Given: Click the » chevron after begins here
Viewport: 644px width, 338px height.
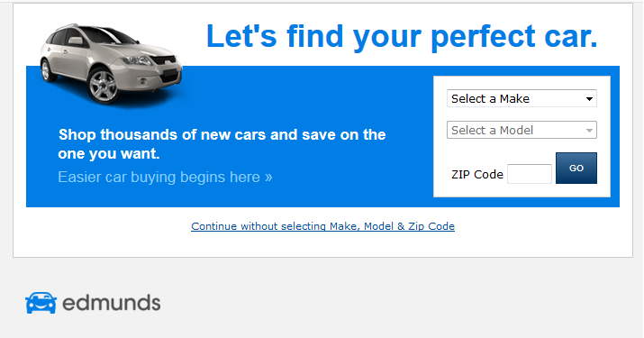Looking at the screenshot, I should click(268, 178).
